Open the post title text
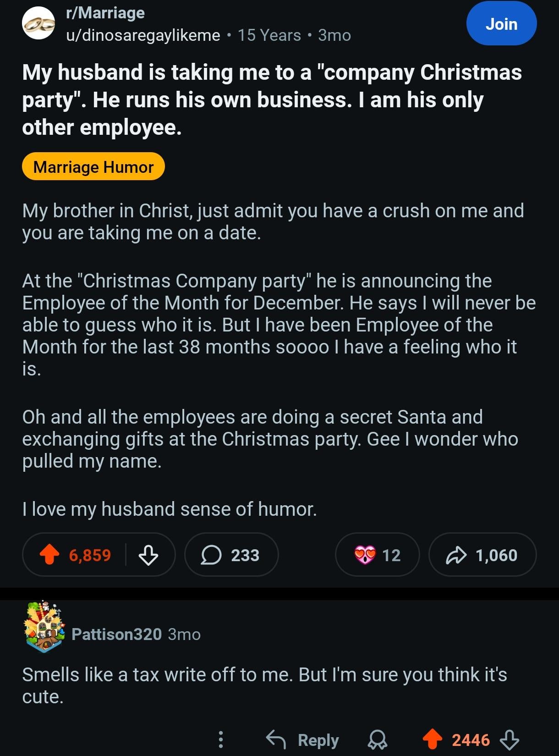The height and width of the screenshot is (756, 559). [x=272, y=99]
